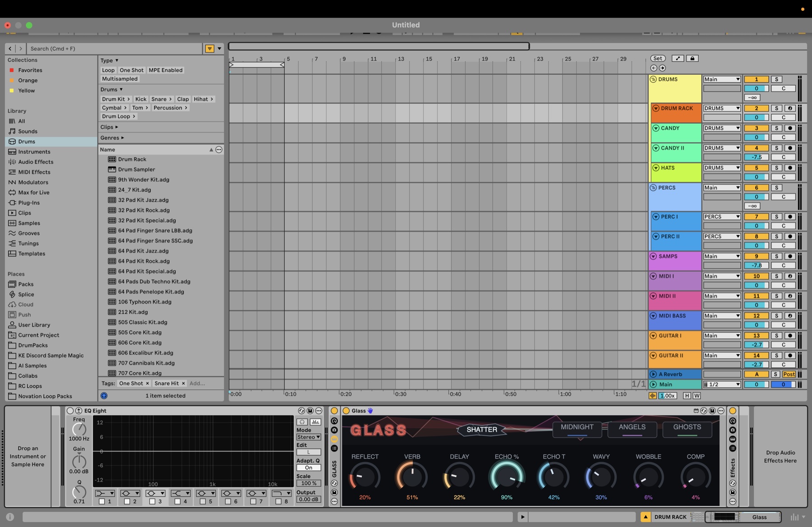Click the 1.00x zoom button
The width and height of the screenshot is (812, 527).
(667, 396)
